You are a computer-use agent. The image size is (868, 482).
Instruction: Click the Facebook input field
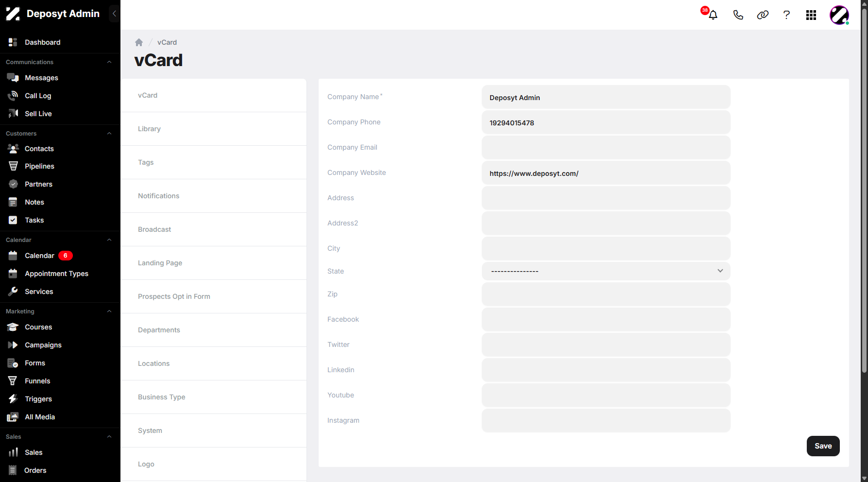coord(606,319)
